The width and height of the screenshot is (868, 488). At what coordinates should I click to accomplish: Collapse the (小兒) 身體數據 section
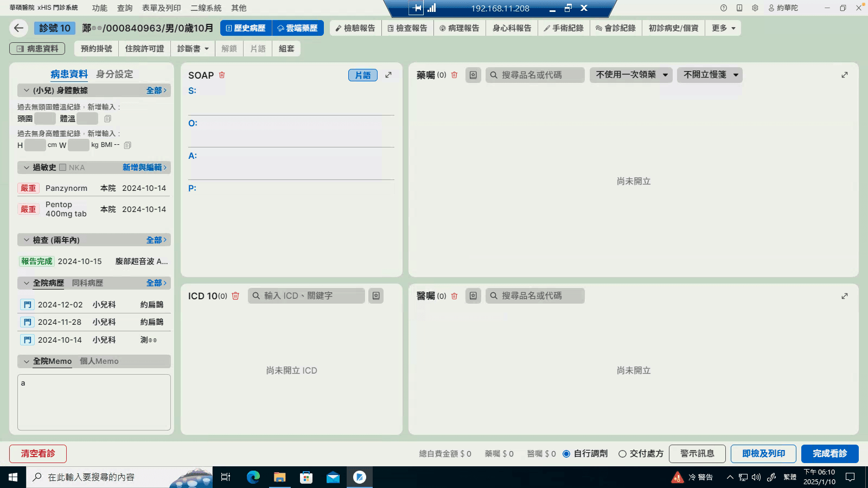(26, 91)
